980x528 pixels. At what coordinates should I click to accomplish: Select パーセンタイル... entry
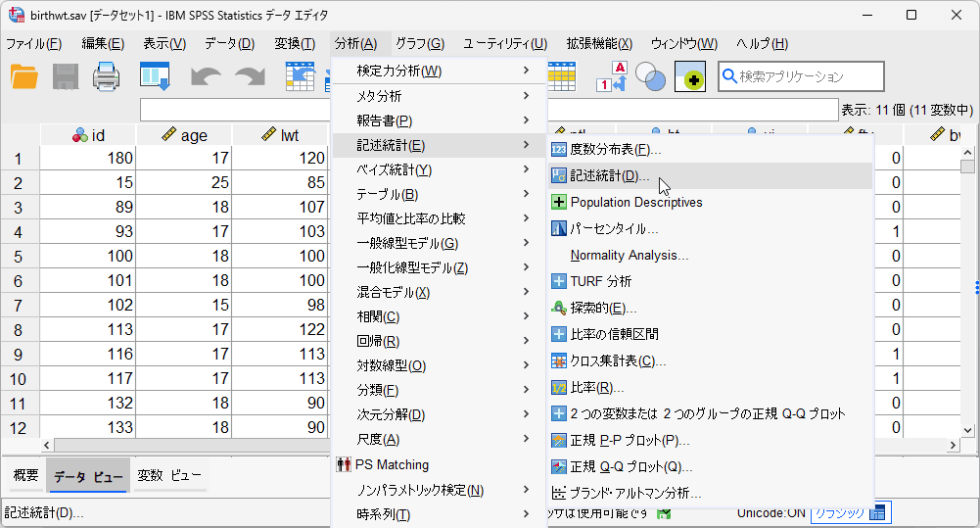tap(710, 229)
